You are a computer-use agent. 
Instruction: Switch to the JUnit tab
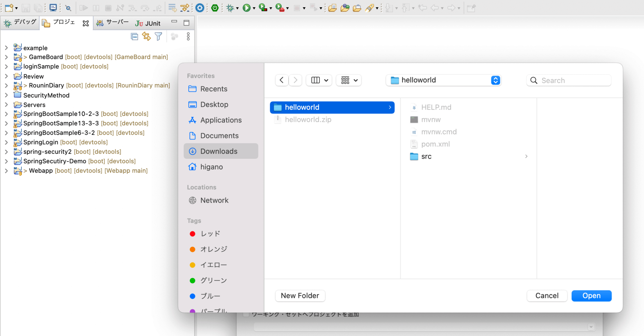point(148,23)
